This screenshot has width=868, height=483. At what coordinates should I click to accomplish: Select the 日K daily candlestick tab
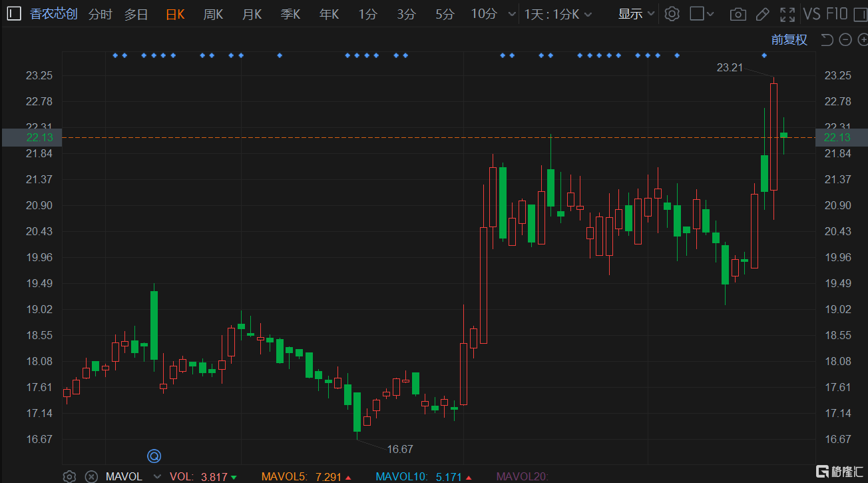(x=175, y=14)
